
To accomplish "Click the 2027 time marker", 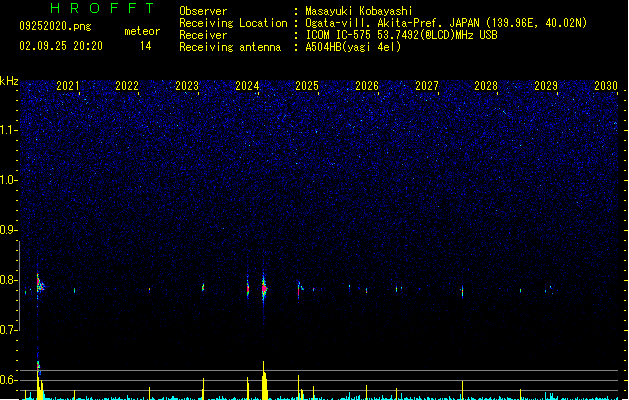I will tap(427, 86).
